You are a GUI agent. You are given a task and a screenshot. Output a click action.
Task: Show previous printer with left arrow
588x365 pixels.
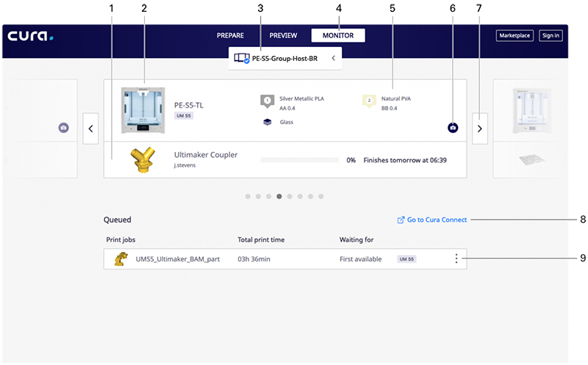[90, 129]
